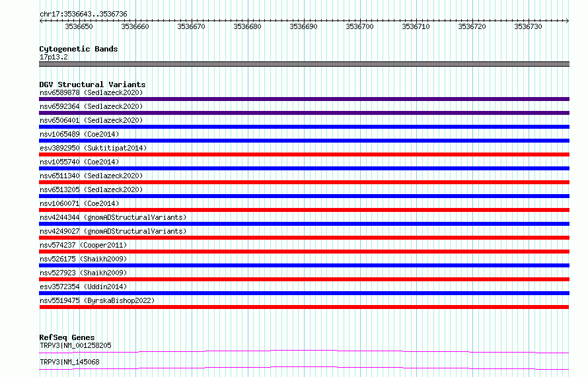Open the DGV Structural Variants track title

92,85
